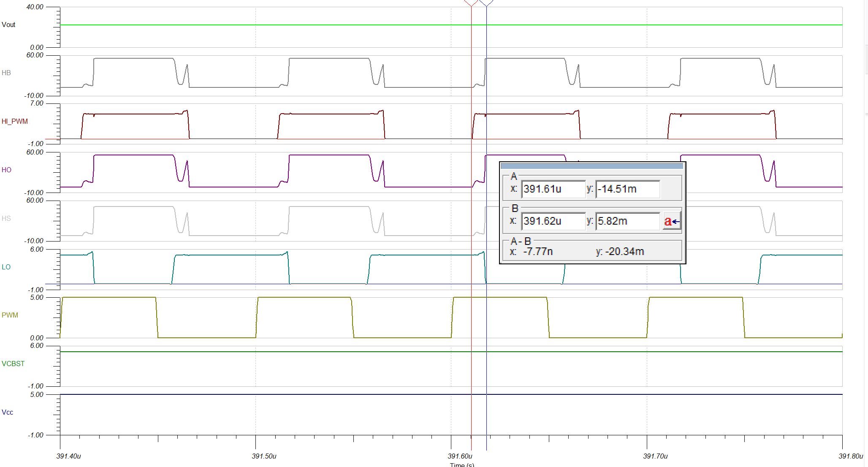Select the Vcc trace label
The width and height of the screenshot is (868, 467).
(8, 412)
